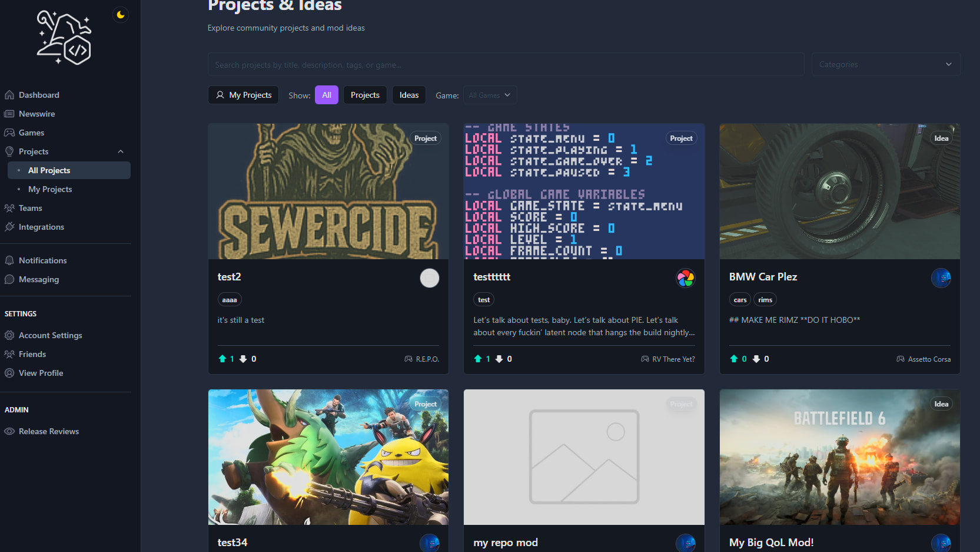The image size is (980, 552).
Task: Select the All show filter
Action: (327, 95)
